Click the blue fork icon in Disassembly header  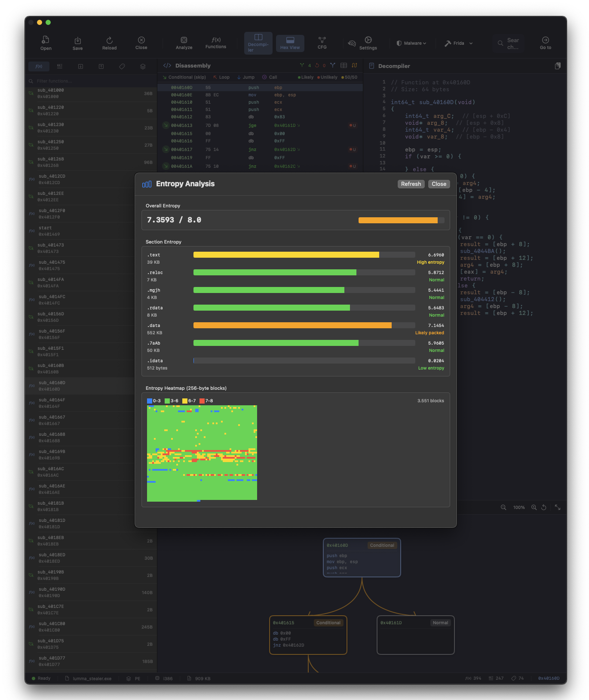click(332, 65)
